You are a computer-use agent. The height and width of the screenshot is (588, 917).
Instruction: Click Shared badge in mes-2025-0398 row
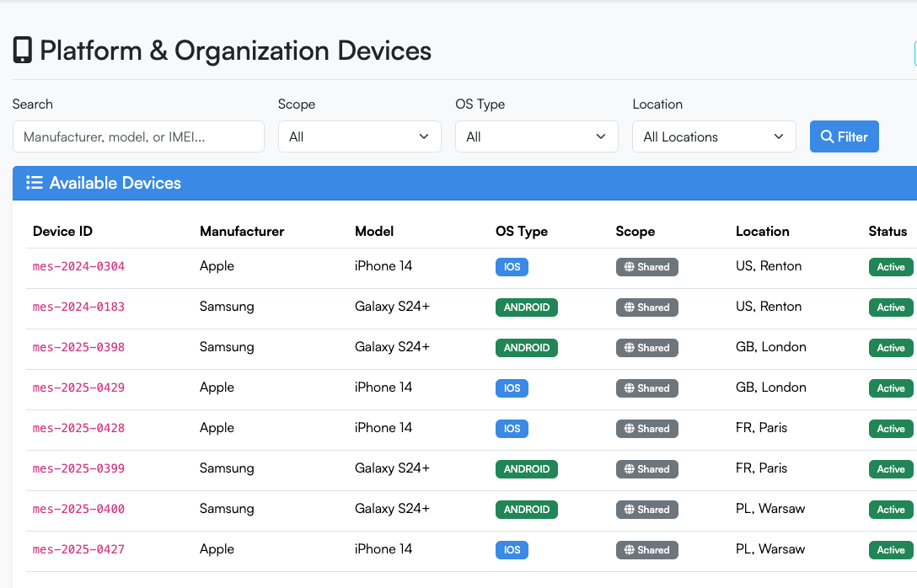(x=646, y=348)
